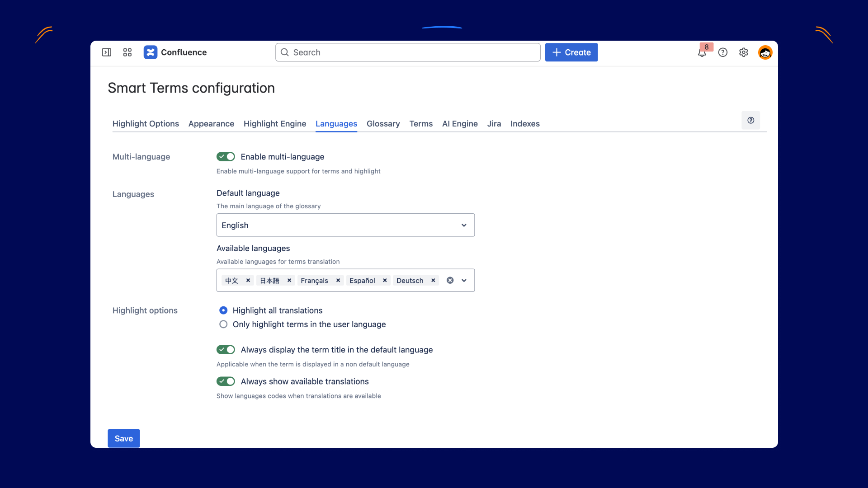Click the Confluence logo

151,52
